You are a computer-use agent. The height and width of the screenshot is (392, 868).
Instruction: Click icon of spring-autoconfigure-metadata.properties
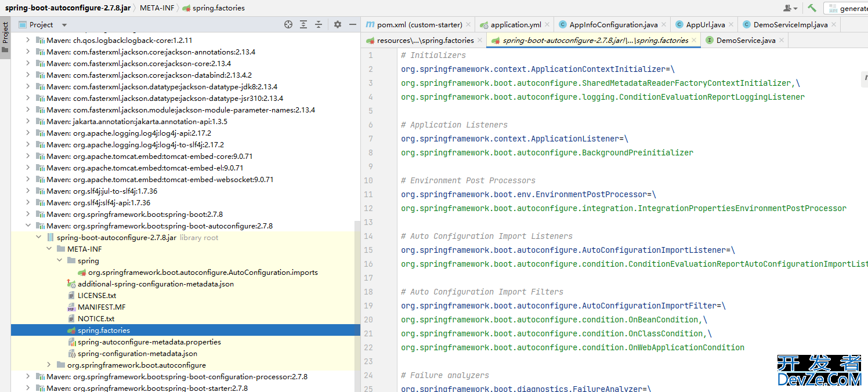click(71, 342)
